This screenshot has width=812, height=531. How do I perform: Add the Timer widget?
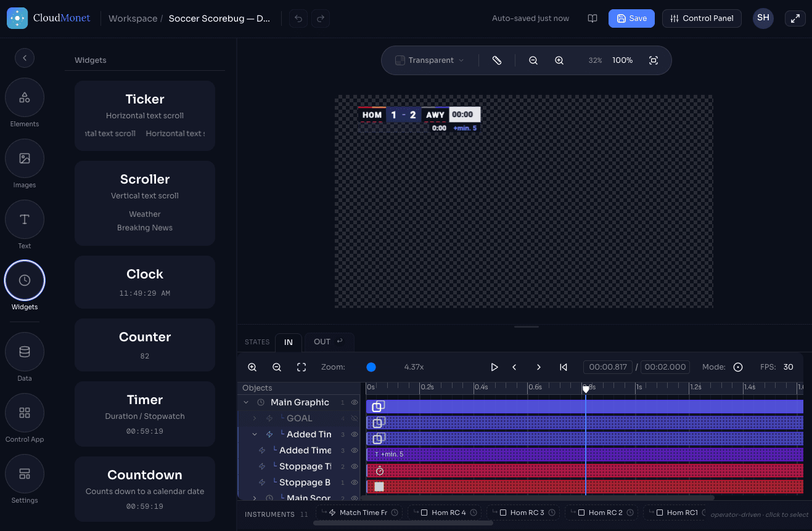(x=145, y=414)
